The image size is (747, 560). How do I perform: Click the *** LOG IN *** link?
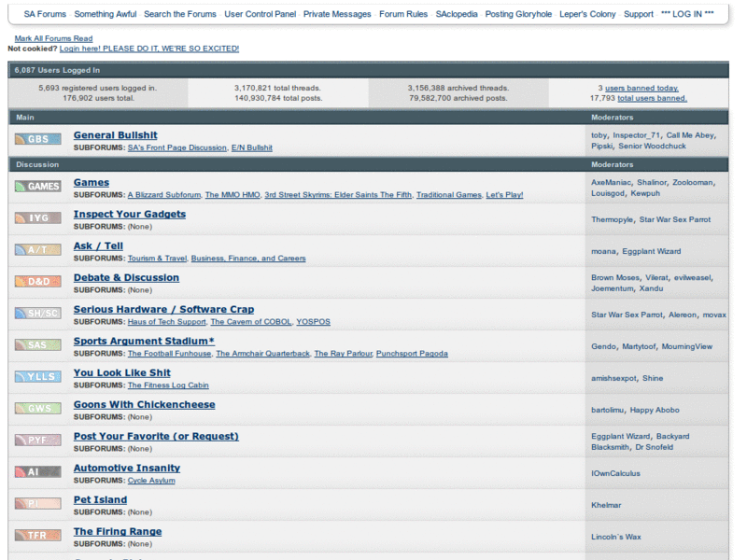(687, 14)
